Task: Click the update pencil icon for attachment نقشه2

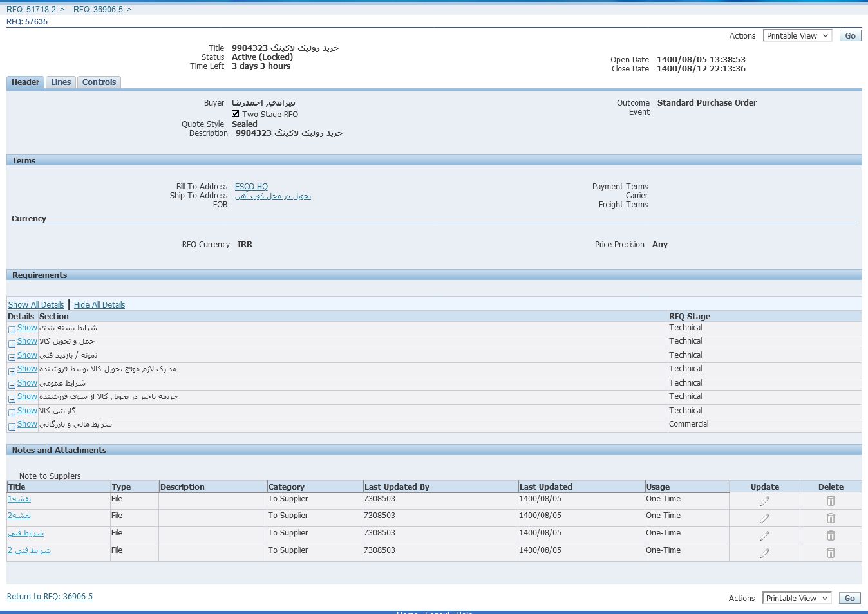Action: pos(764,518)
